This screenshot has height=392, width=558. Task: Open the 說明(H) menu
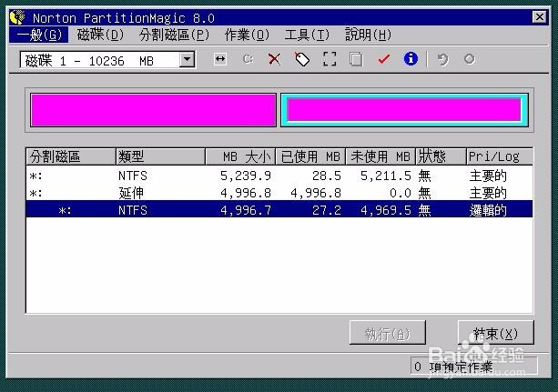pos(368,35)
